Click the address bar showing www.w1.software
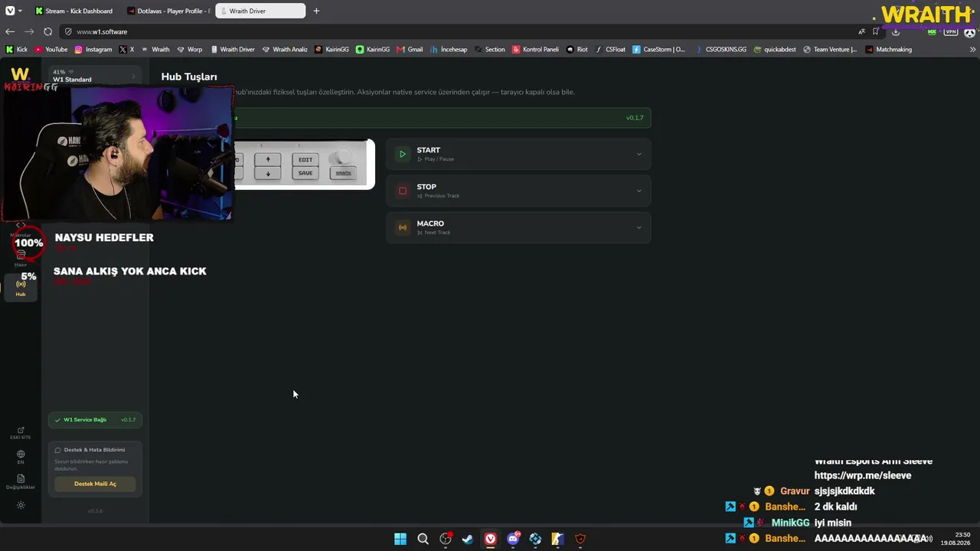 459,31
